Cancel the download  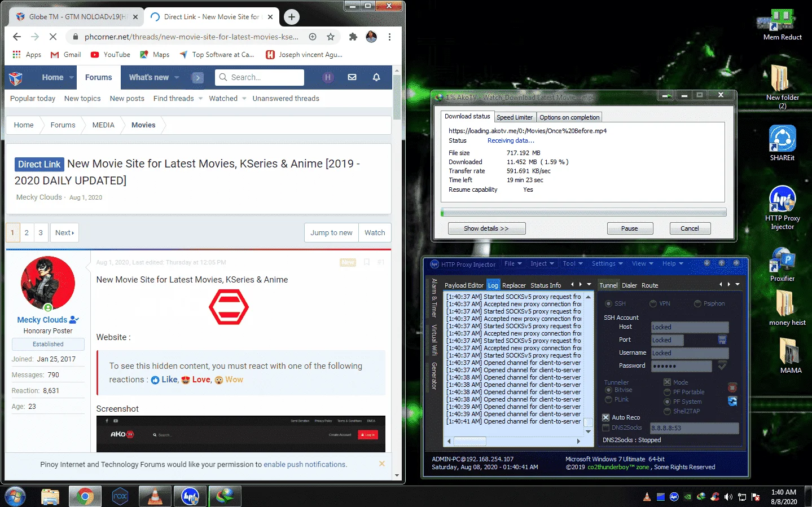pos(690,228)
